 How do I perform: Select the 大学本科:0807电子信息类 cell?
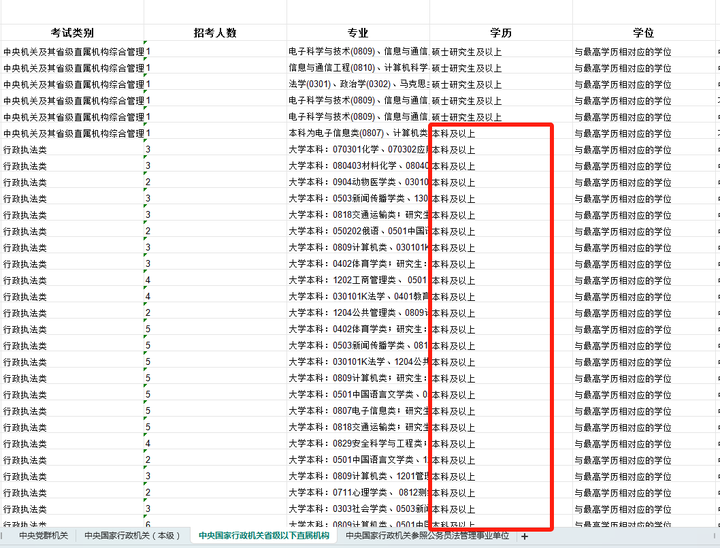[x=358, y=411]
